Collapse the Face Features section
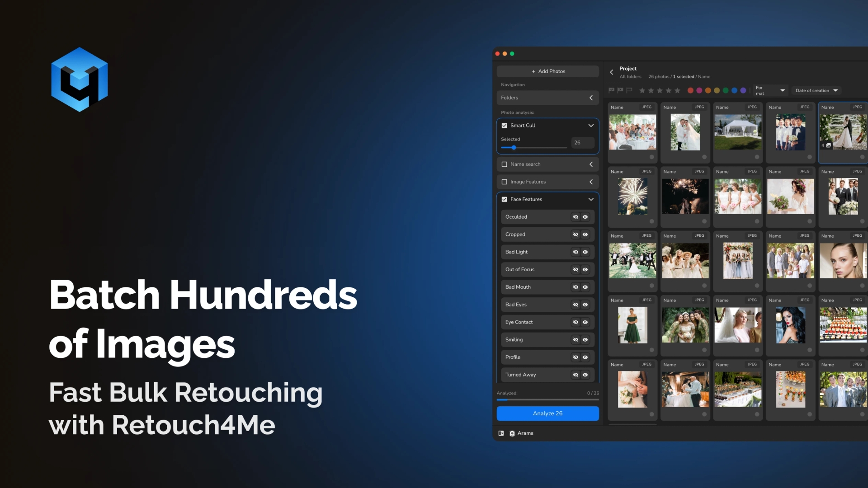This screenshot has width=868, height=488. click(591, 199)
